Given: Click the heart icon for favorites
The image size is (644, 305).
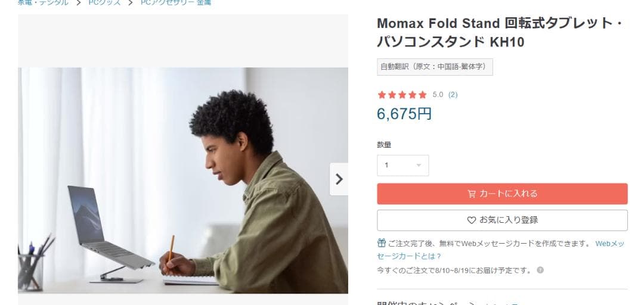Looking at the screenshot, I should [x=471, y=220].
